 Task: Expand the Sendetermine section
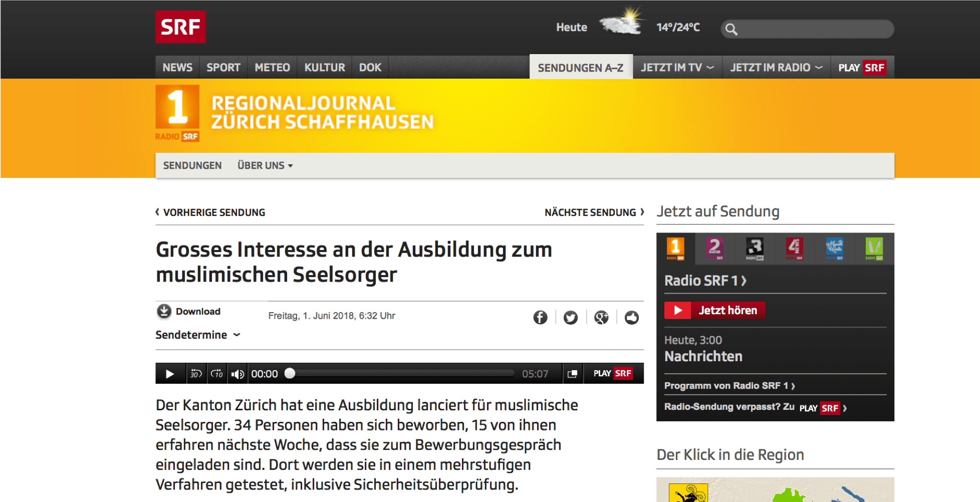pyautogui.click(x=197, y=335)
